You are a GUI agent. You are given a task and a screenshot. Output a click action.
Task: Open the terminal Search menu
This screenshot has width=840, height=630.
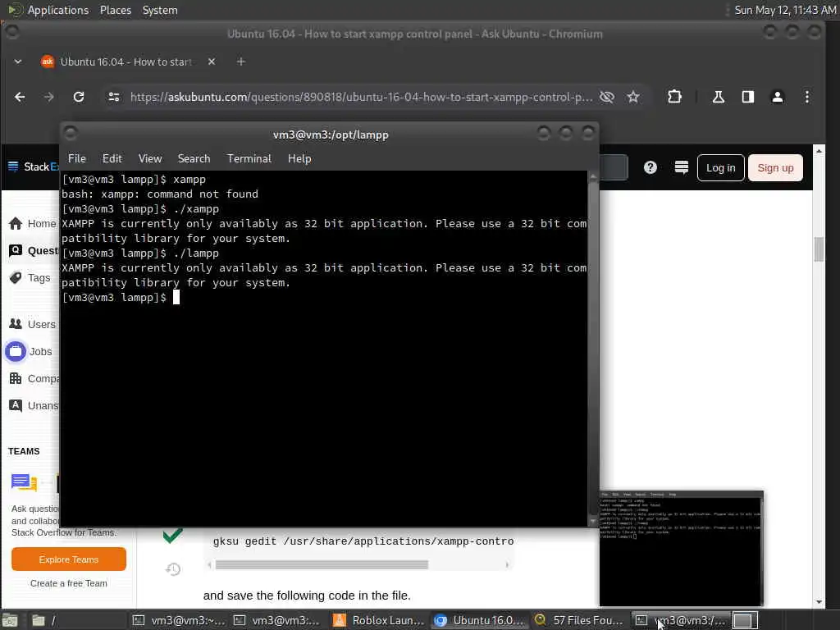click(194, 158)
